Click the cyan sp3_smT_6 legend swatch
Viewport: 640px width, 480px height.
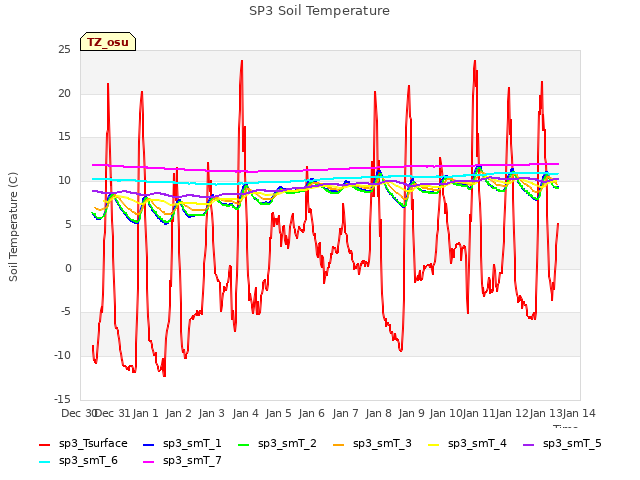(x=44, y=462)
